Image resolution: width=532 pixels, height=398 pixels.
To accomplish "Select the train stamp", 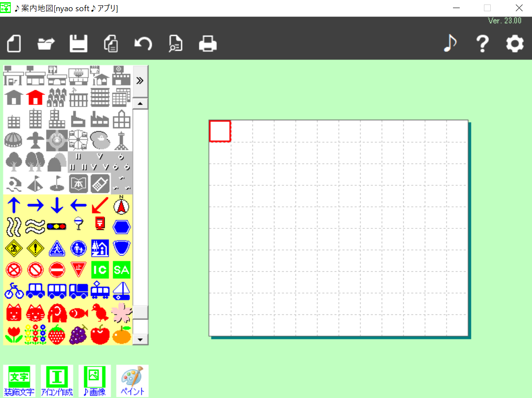I will pos(100,291).
